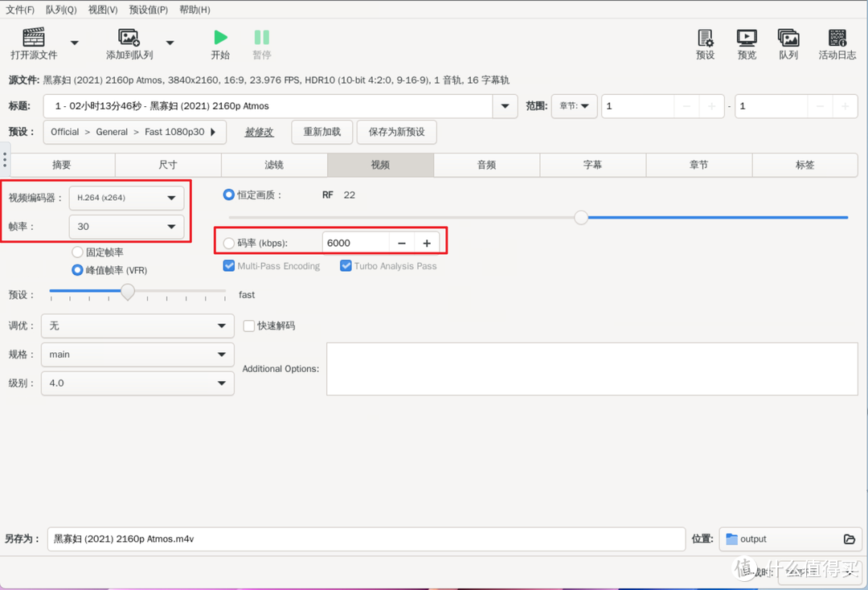This screenshot has width=868, height=590.
Task: Open the 帧率 dropdown showing 30
Action: [x=126, y=227]
